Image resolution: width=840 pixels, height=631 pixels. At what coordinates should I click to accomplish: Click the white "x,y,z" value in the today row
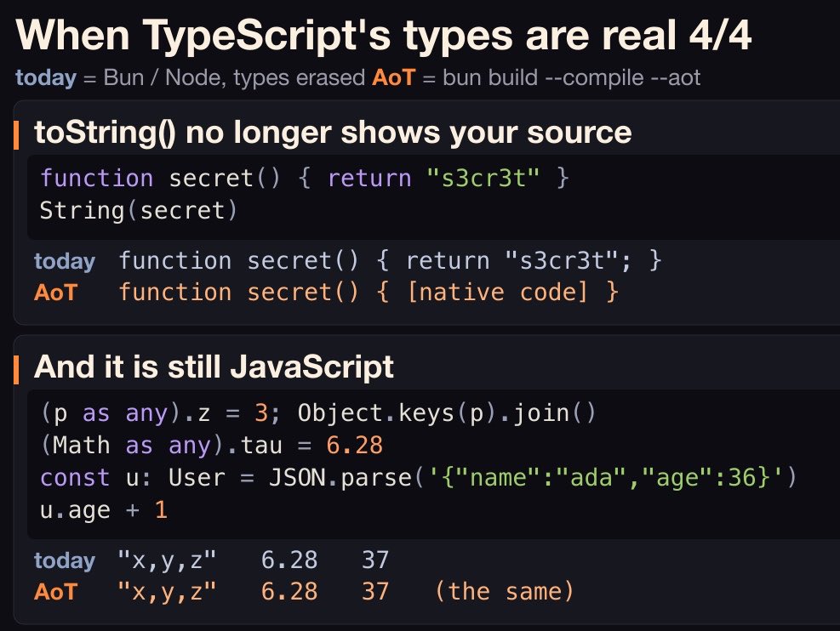pos(167,561)
